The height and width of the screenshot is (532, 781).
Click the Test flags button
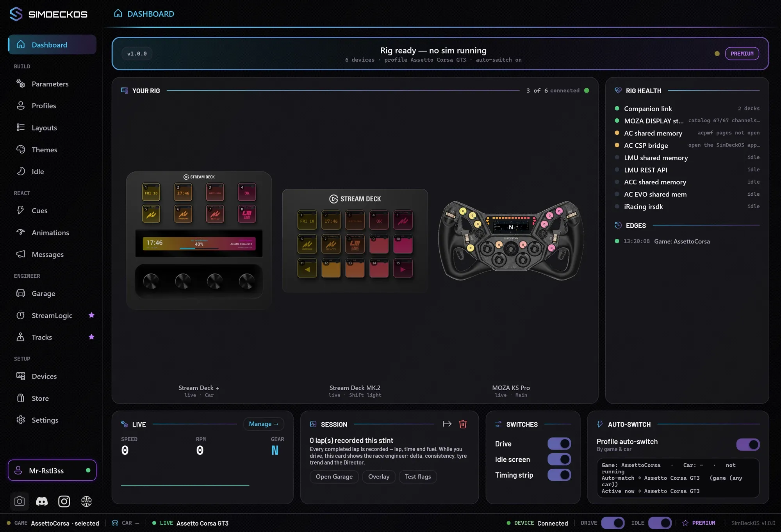[x=418, y=477]
